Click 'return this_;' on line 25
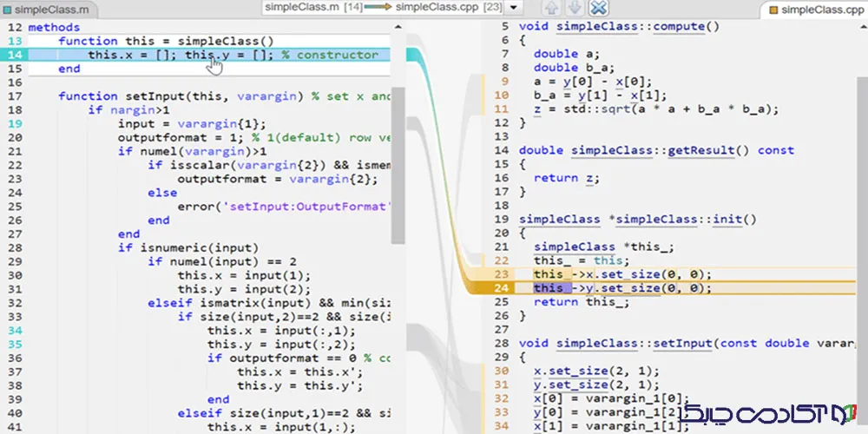868x434 pixels. [582, 302]
